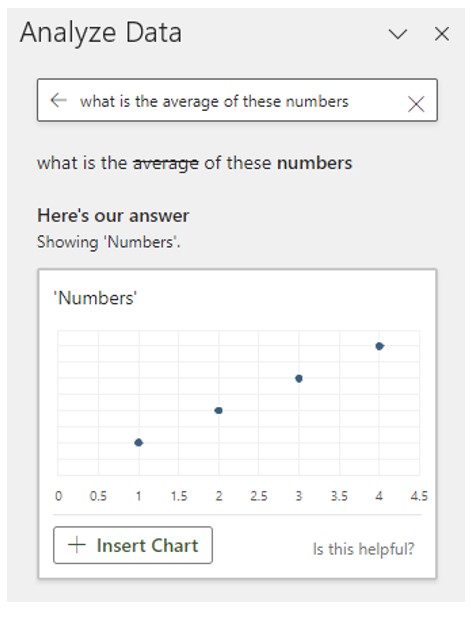
Task: Open the 'Is this helpful?' feedback link
Action: click(x=363, y=549)
